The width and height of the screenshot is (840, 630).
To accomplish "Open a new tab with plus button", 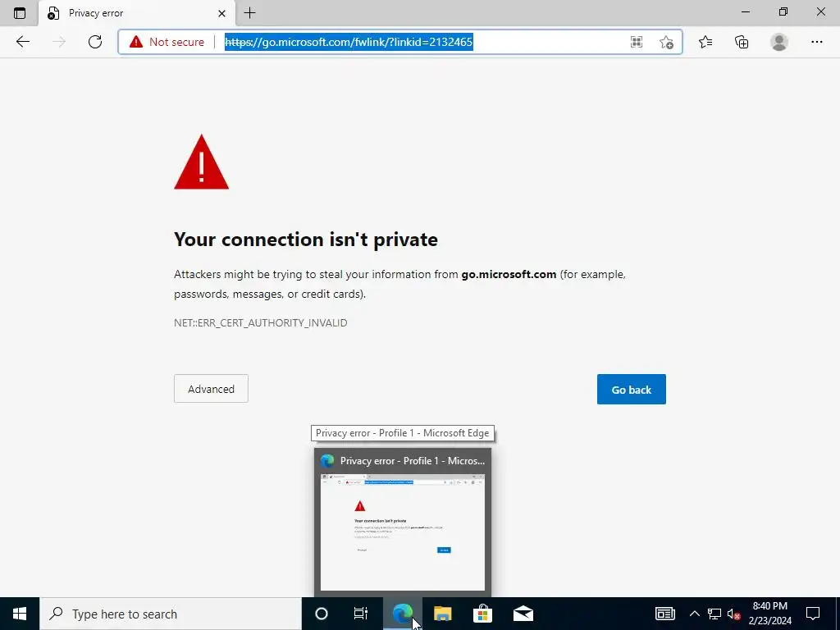I will [249, 13].
